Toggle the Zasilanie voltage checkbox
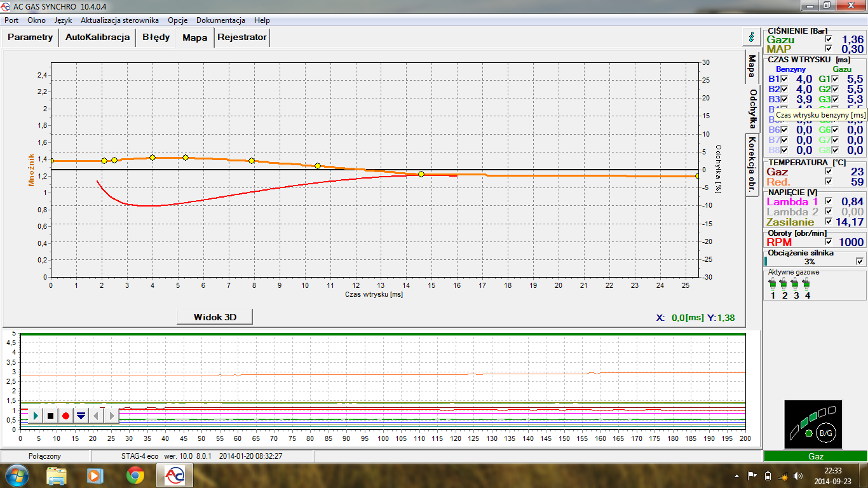 [828, 222]
